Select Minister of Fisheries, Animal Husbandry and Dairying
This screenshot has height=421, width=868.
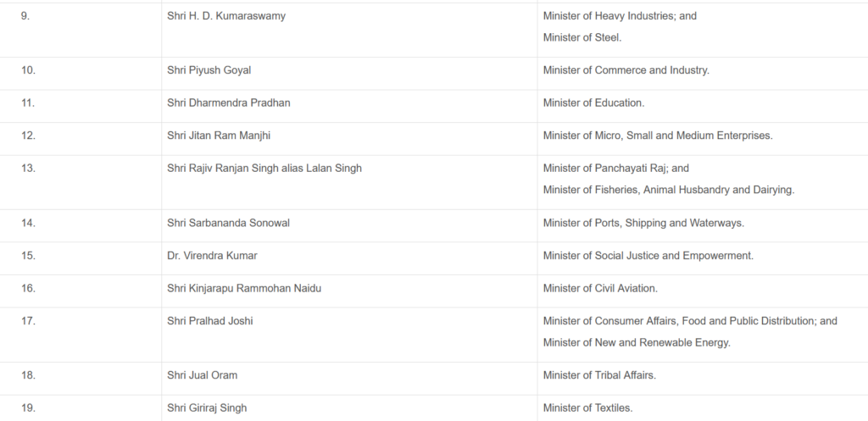point(668,190)
